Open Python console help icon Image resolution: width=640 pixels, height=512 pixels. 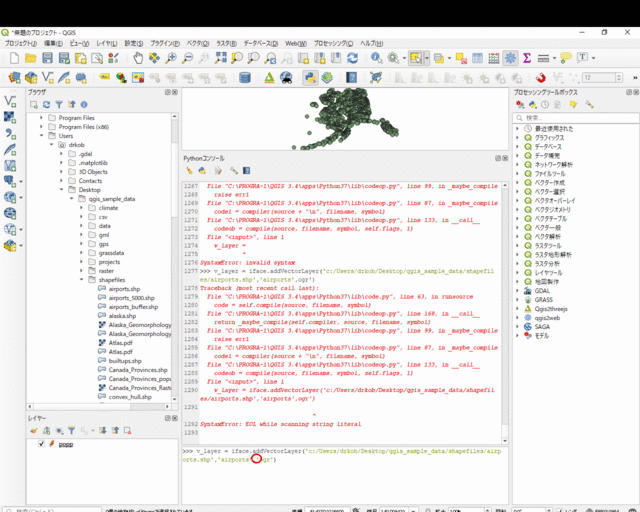[247, 170]
